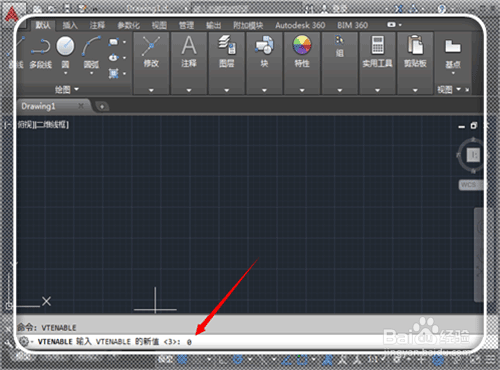The width and height of the screenshot is (500, 370).
Task: Click the command line customize wrench icon
Action: coord(23,341)
